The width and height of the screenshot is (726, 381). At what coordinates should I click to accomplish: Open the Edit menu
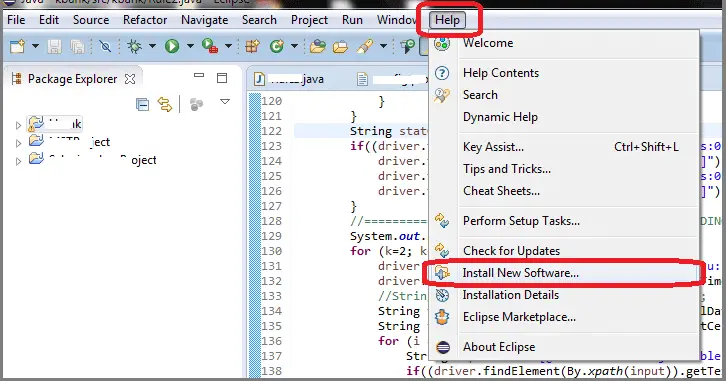tap(49, 20)
